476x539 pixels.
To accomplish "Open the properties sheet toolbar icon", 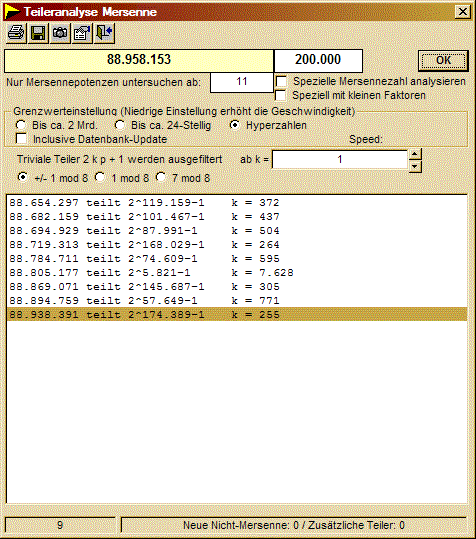I will [82, 33].
